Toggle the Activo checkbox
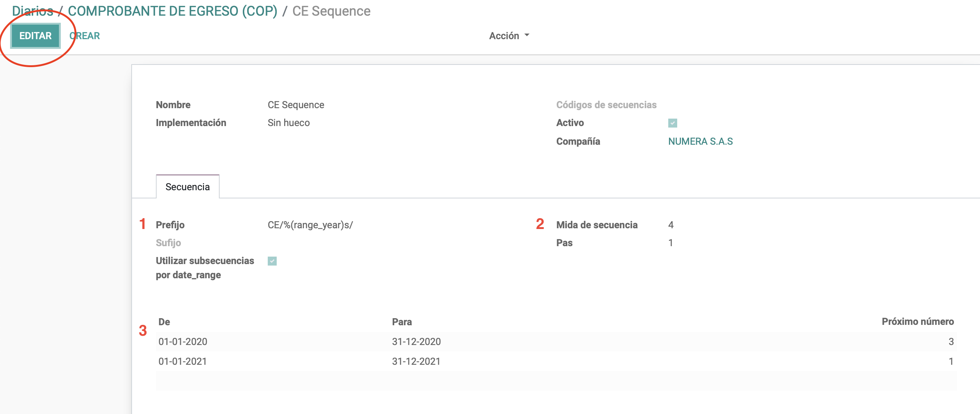 pyautogui.click(x=672, y=123)
